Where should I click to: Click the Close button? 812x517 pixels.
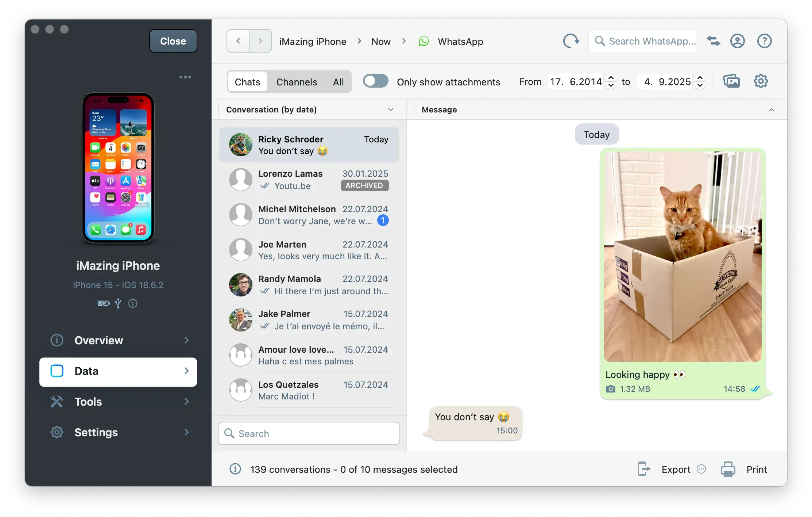173,41
